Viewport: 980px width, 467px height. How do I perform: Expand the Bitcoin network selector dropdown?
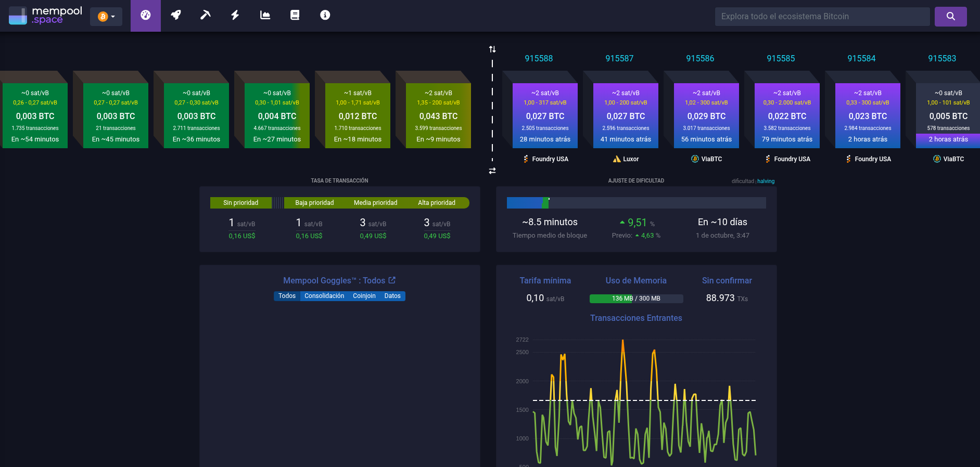click(106, 17)
